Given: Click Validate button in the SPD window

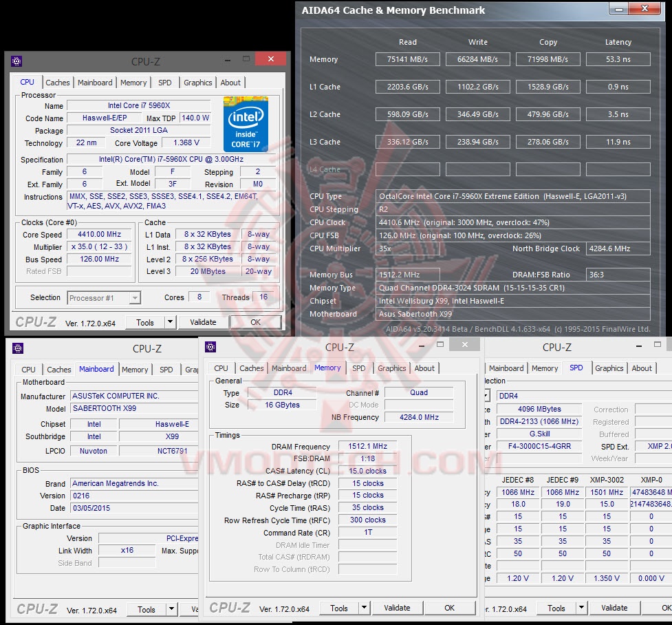Looking at the screenshot, I should tap(615, 608).
